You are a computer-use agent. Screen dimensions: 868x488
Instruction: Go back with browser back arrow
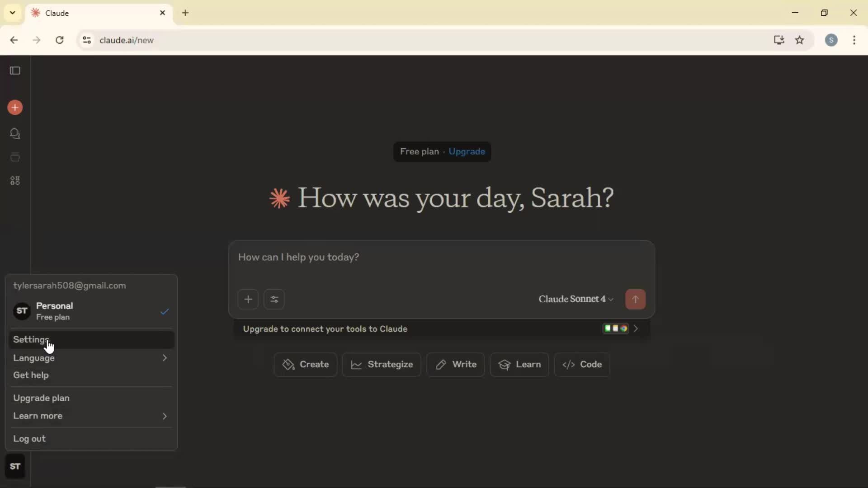[x=14, y=40]
